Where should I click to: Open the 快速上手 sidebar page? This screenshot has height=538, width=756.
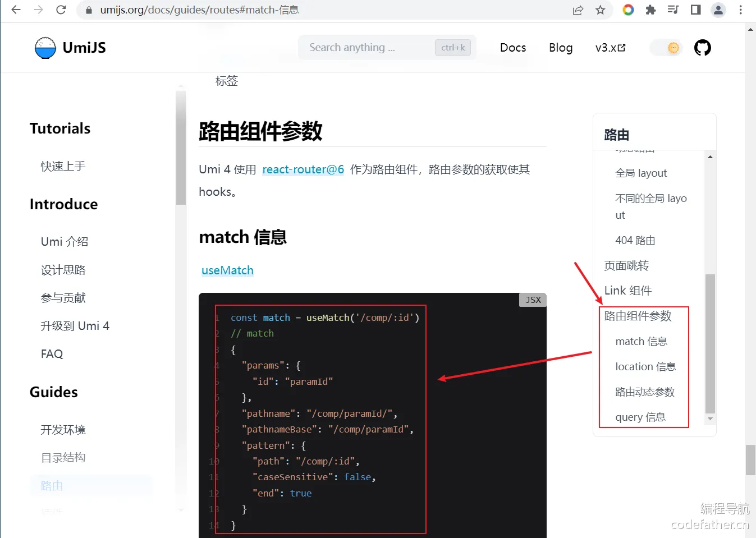pos(63,166)
